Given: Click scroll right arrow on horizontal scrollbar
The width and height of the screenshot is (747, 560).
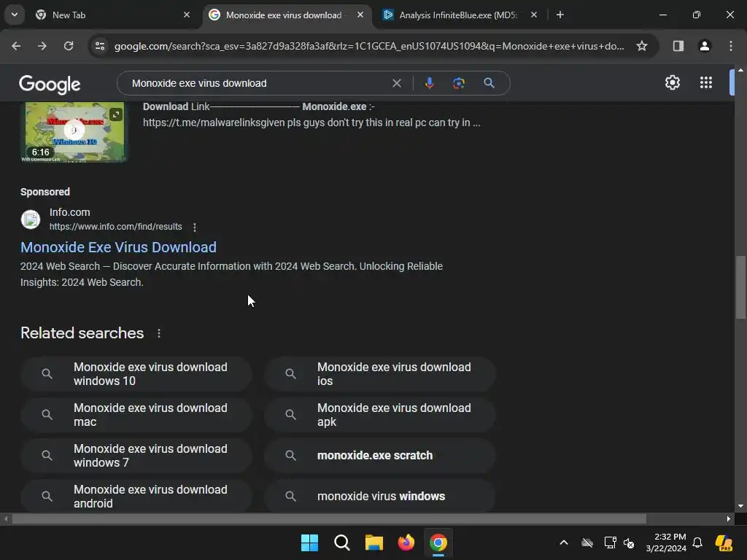Looking at the screenshot, I should coord(729,519).
